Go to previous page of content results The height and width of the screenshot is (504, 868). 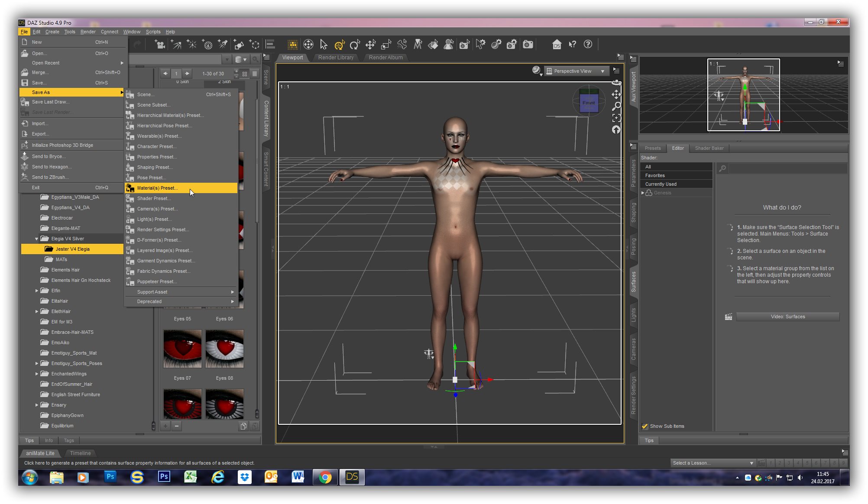(165, 74)
